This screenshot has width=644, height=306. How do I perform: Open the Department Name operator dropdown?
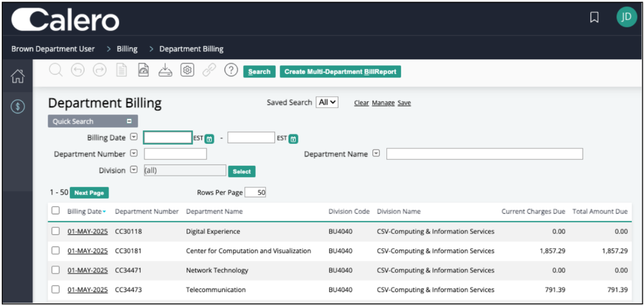pyautogui.click(x=376, y=153)
